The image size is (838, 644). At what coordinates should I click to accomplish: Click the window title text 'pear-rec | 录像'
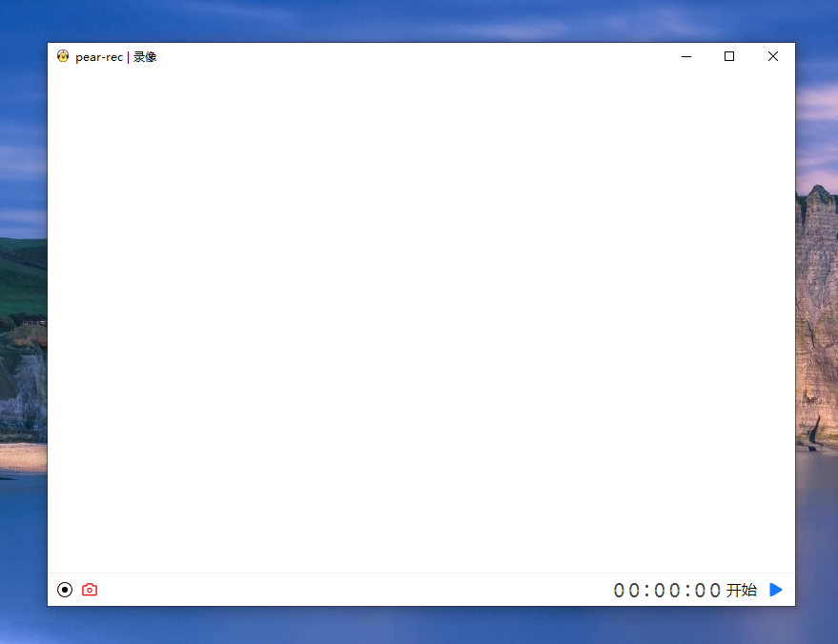[x=116, y=57]
